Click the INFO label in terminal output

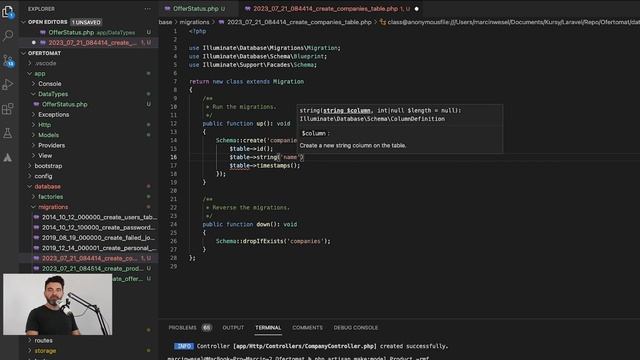pos(184,346)
